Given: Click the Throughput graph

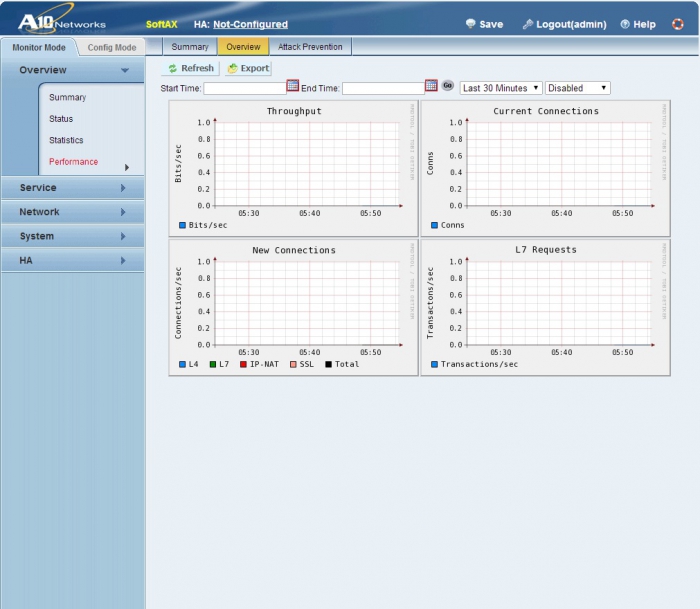Looking at the screenshot, I should tap(293, 168).
